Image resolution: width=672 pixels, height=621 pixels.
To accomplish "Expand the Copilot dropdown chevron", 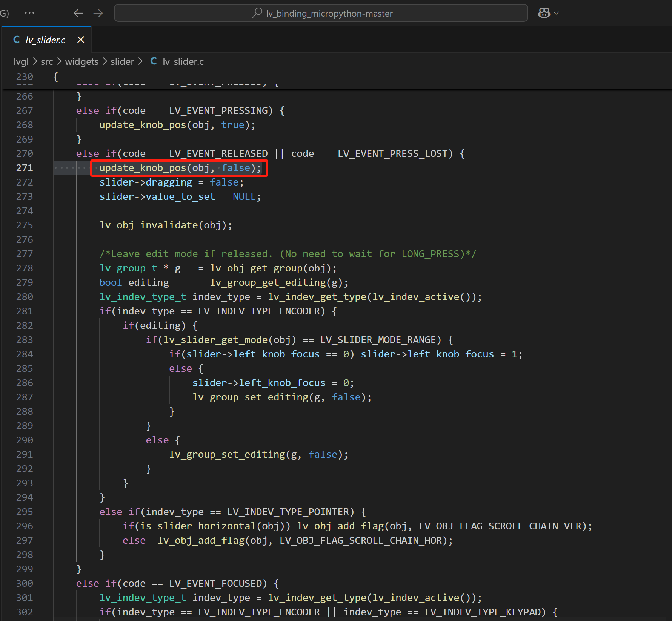I will pos(557,13).
